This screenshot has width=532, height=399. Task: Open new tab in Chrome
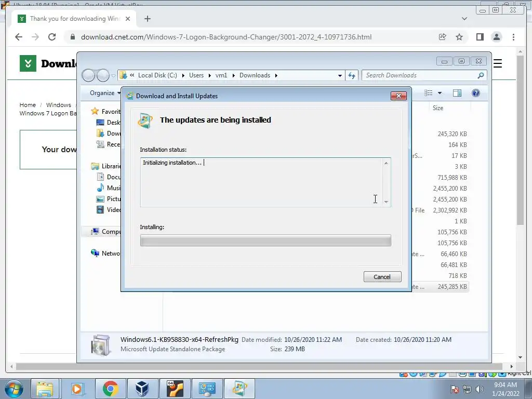pos(147,19)
